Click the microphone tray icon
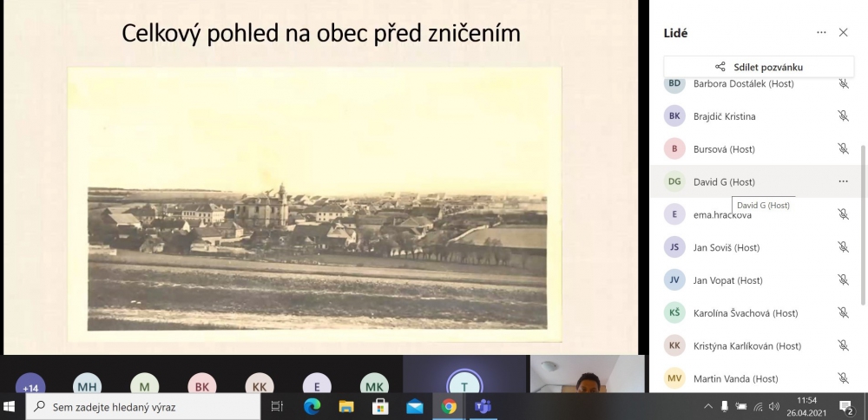This screenshot has width=868, height=420. pos(725,407)
